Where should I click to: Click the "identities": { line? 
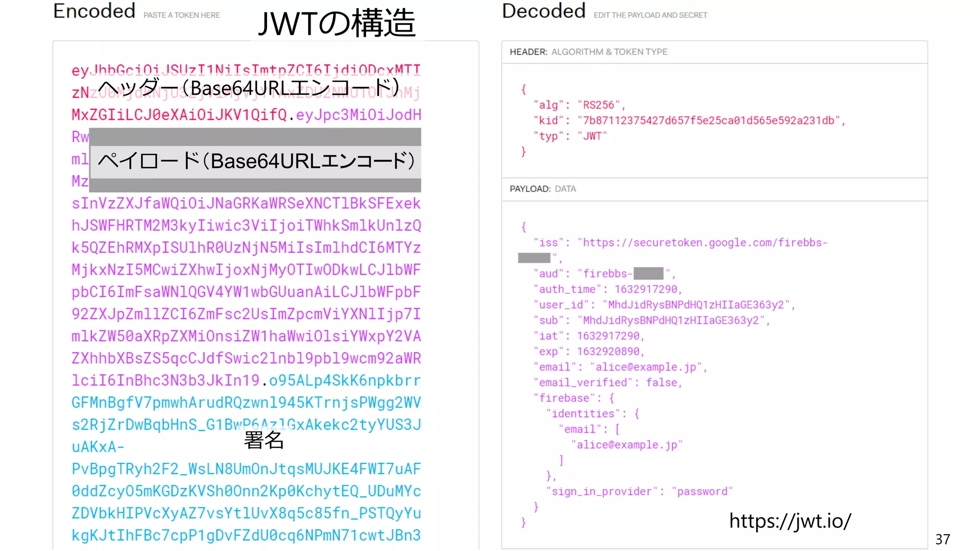tap(593, 414)
